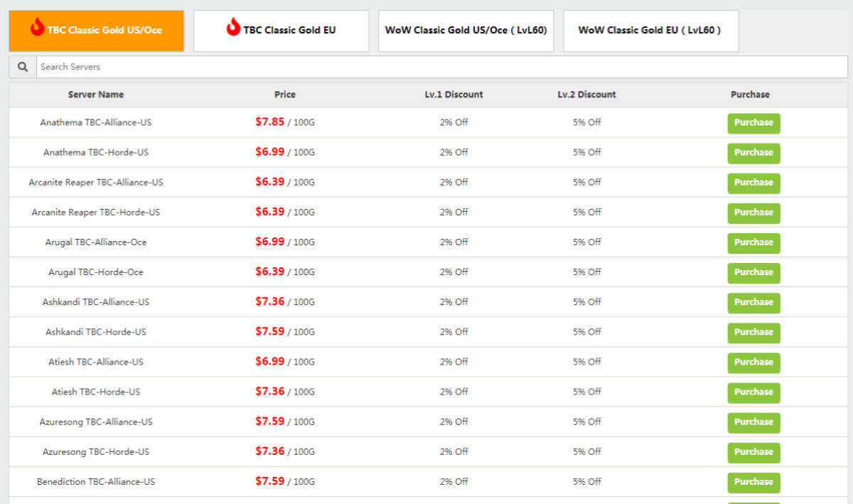Purchase gold for Ashkandi TBC-Alliance-US

(x=753, y=302)
